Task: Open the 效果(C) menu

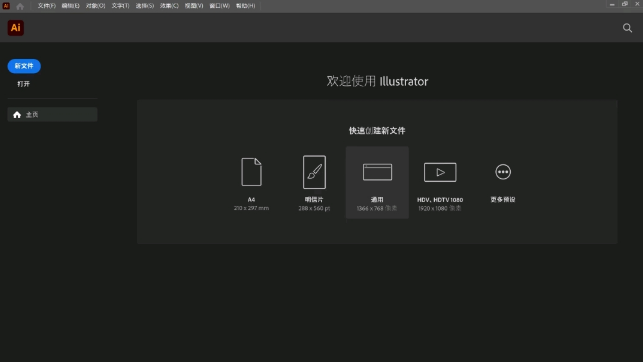Action: pos(169,6)
